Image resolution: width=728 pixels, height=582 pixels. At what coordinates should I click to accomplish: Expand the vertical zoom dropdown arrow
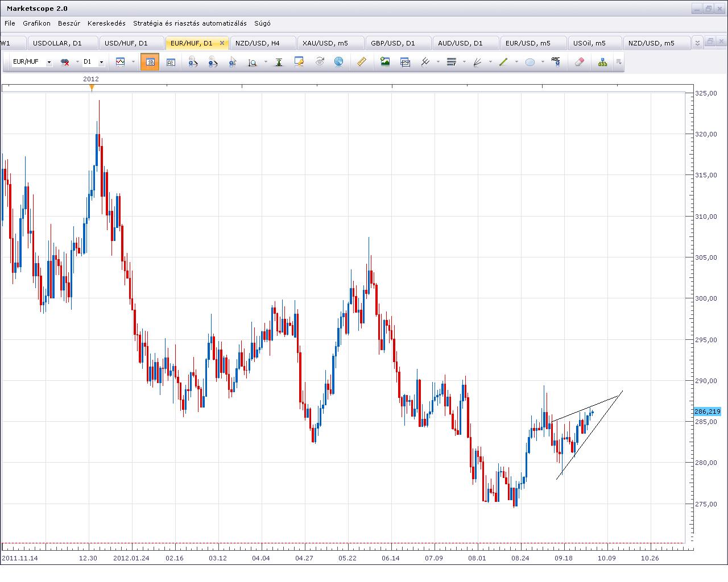266,62
